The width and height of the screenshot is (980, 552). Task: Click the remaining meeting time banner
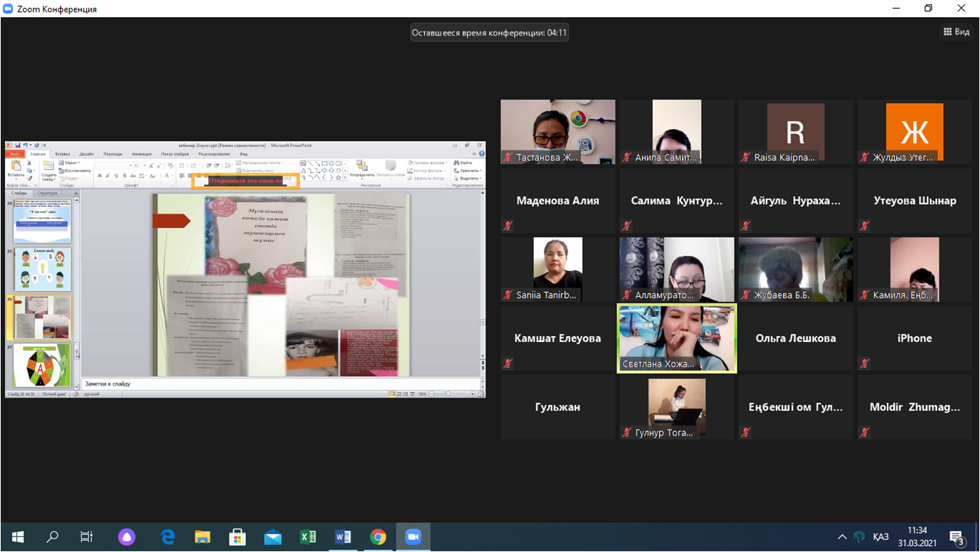click(489, 33)
